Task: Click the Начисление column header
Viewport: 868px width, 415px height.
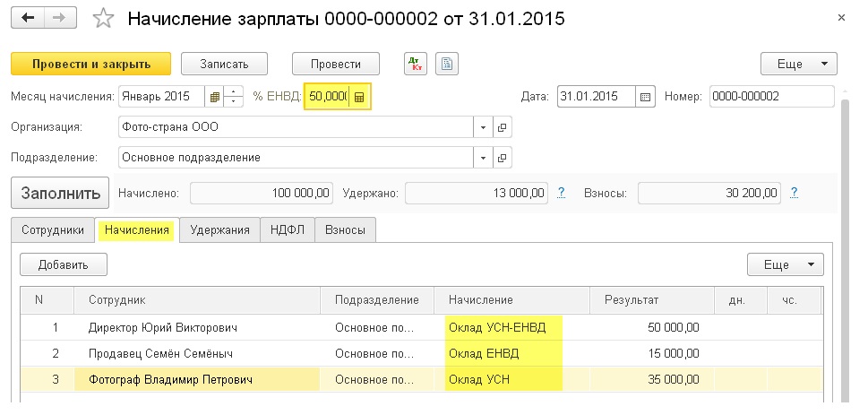Action: 512,299
